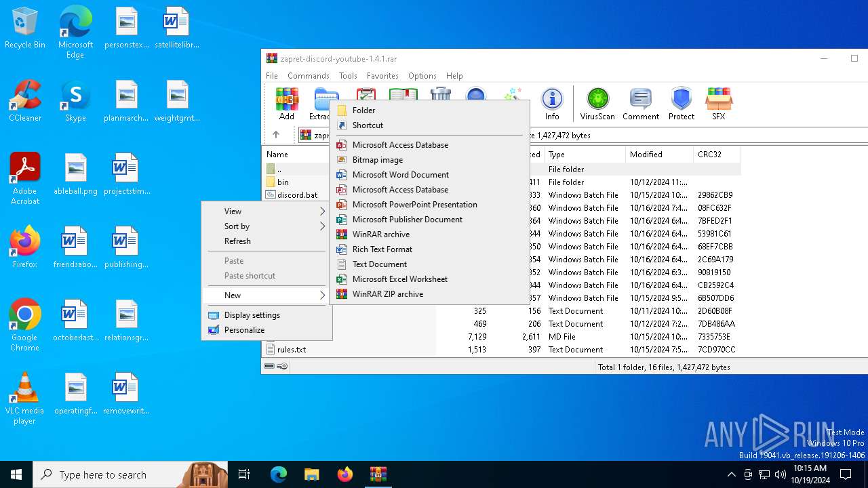Create a new Microsoft Excel Worksheet
This screenshot has width=868, height=488.
click(430, 279)
